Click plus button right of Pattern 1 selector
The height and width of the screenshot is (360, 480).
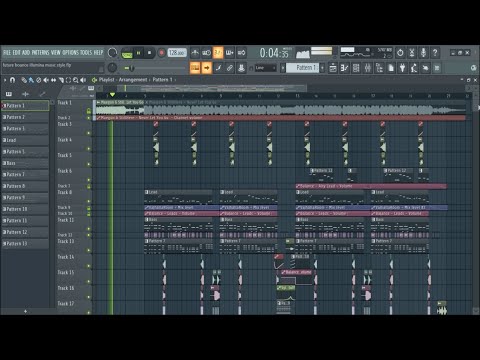tap(322, 68)
